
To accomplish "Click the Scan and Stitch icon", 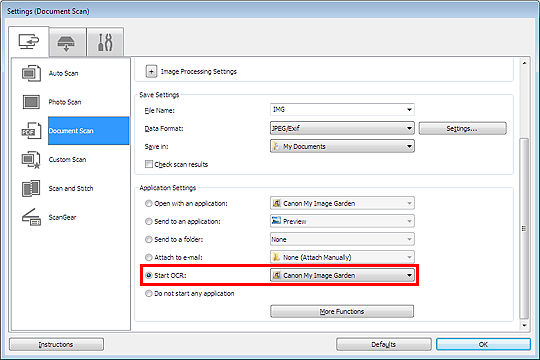I will [31, 188].
